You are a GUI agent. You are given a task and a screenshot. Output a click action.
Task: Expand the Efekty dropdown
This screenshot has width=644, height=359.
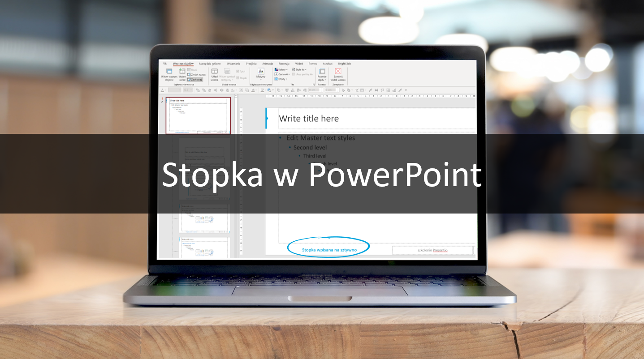281,79
